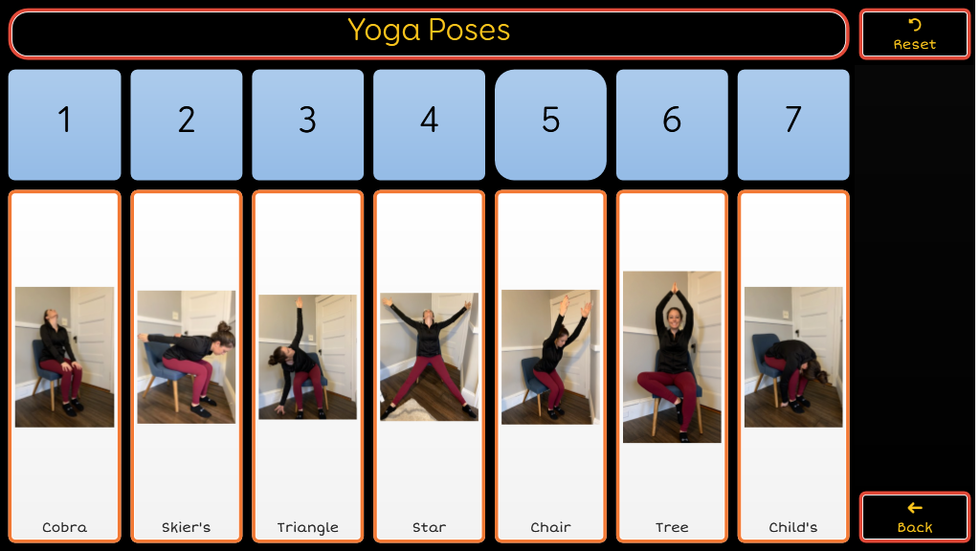Click the Back left-arrow icon
980x551 pixels.
click(x=914, y=508)
